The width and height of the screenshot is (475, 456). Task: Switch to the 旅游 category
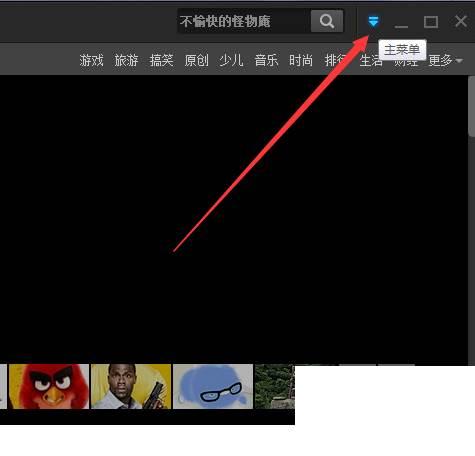(126, 60)
